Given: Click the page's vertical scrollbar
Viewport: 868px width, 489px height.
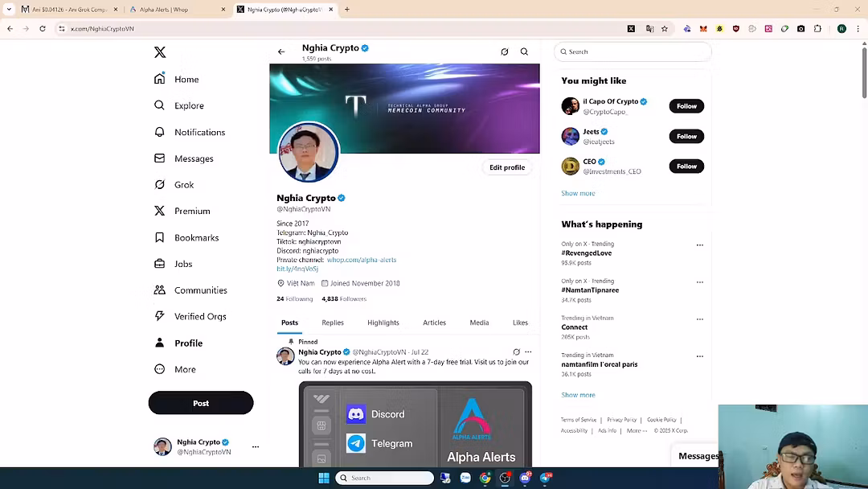Looking at the screenshot, I should click(863, 72).
